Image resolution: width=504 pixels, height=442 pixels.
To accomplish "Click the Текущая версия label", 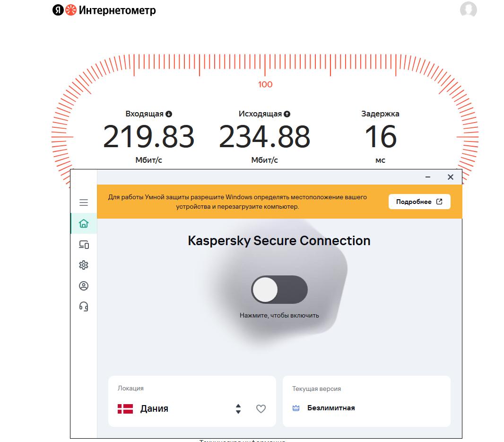I will tap(317, 389).
